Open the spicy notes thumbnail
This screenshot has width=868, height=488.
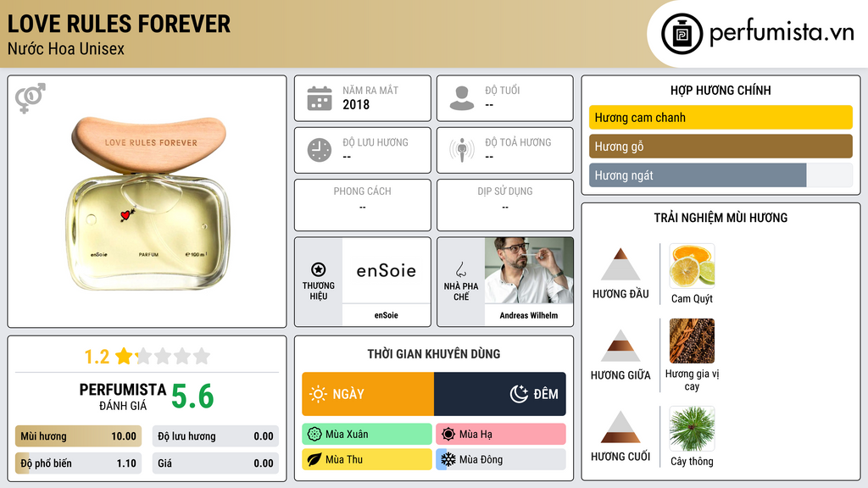(x=692, y=341)
